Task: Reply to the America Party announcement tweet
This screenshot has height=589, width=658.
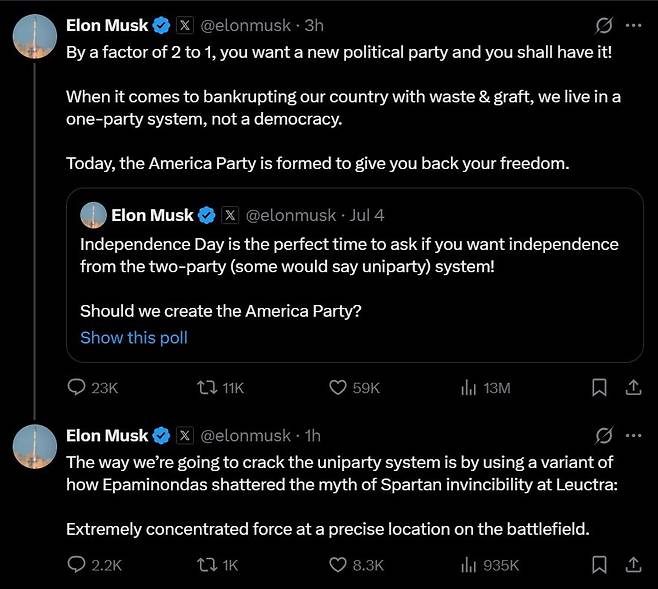Action: tap(77, 387)
